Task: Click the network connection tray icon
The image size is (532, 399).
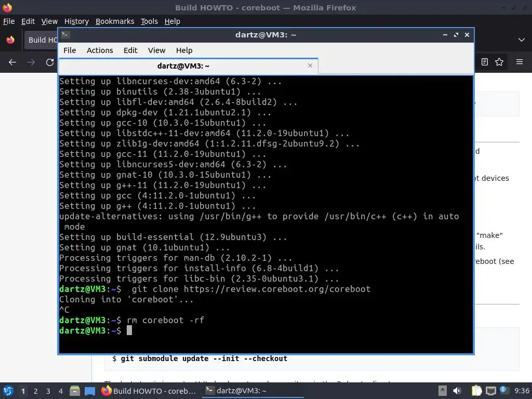Action: [490, 391]
